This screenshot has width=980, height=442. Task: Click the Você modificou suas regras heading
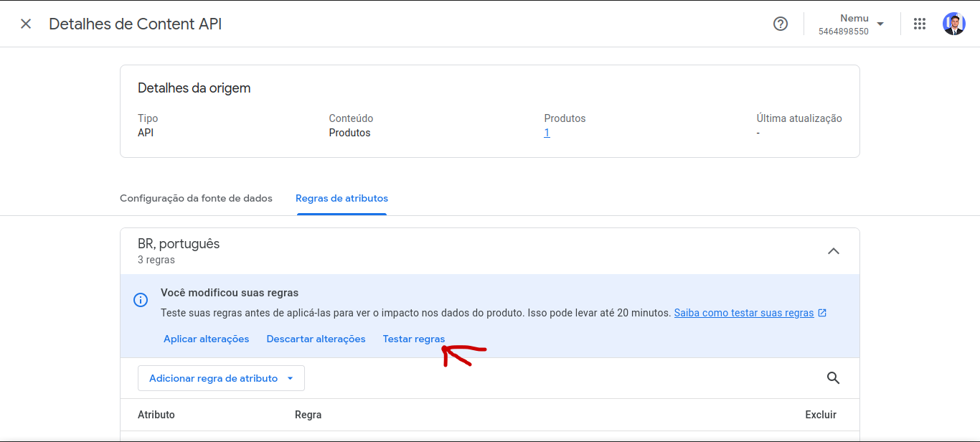(x=230, y=293)
